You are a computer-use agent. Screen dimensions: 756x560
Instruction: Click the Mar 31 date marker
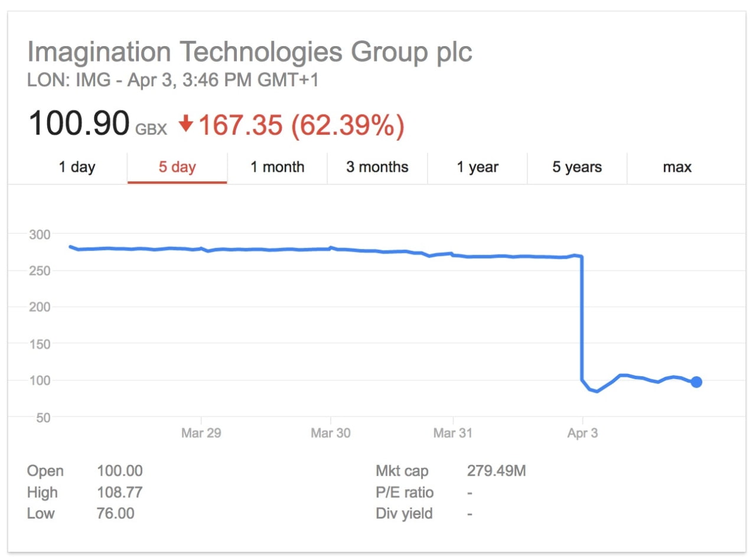(x=452, y=433)
